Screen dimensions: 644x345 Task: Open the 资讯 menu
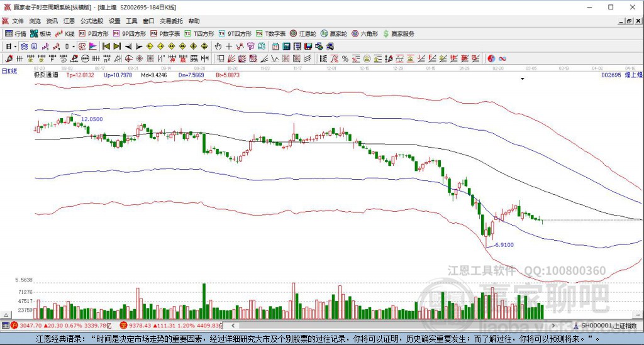(52, 21)
